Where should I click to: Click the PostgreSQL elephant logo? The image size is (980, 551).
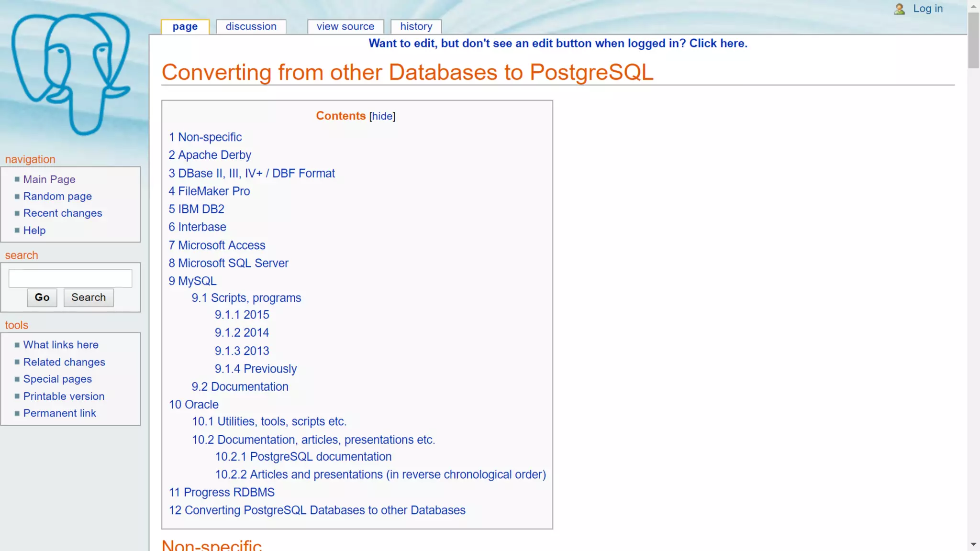click(72, 74)
